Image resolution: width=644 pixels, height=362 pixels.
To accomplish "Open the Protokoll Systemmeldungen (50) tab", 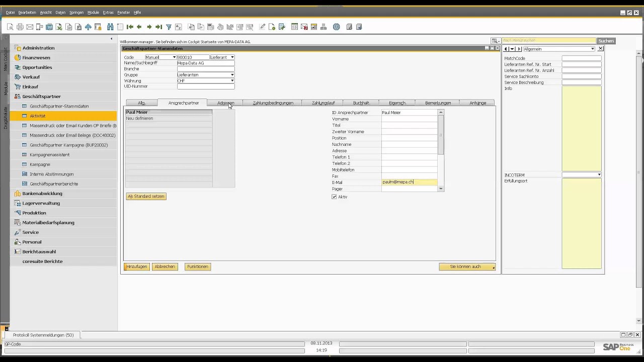I will click(x=43, y=335).
